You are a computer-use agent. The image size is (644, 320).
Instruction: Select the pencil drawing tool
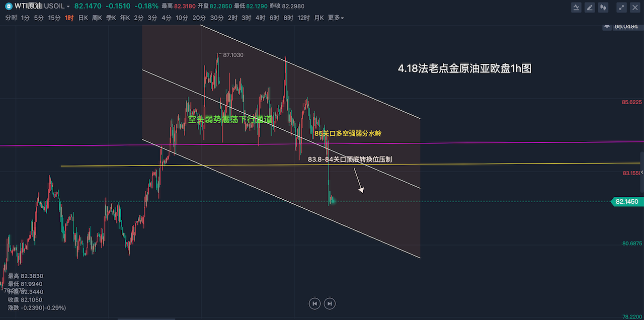pos(590,7)
